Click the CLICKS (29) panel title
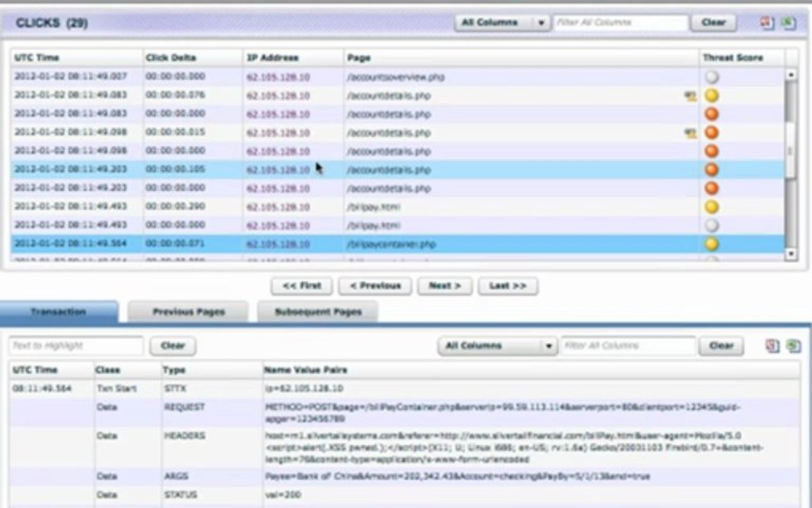 click(51, 23)
